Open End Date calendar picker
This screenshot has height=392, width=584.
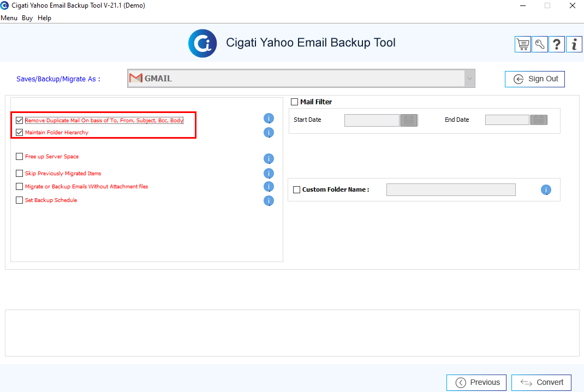[539, 120]
